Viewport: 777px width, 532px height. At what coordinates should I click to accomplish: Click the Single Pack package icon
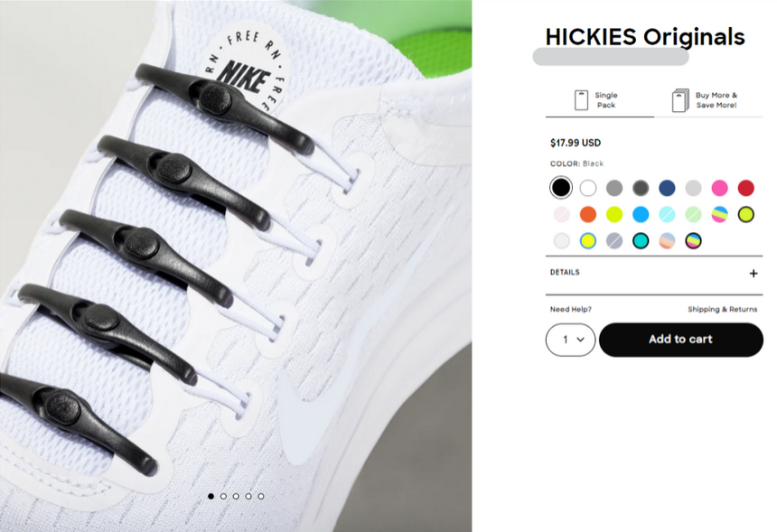[581, 100]
